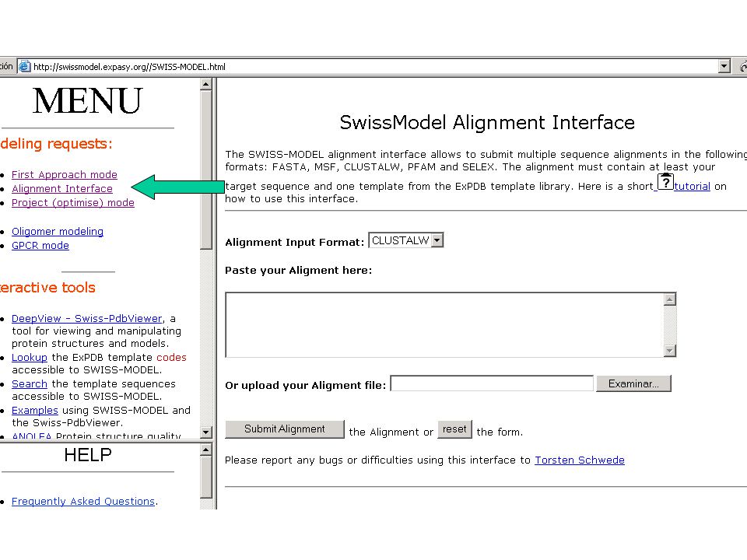The height and width of the screenshot is (560, 747).
Task: Click the Internet Explorer page icon in address bar
Action: [24, 67]
